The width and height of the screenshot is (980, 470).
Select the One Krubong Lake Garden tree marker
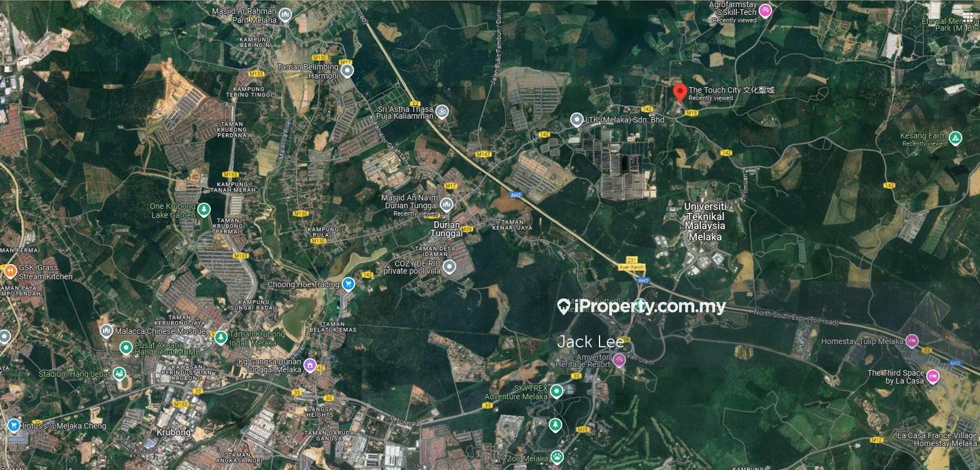tap(204, 209)
